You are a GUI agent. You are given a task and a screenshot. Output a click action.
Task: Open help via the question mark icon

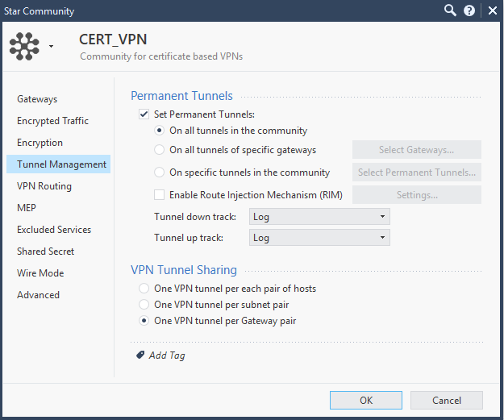470,10
